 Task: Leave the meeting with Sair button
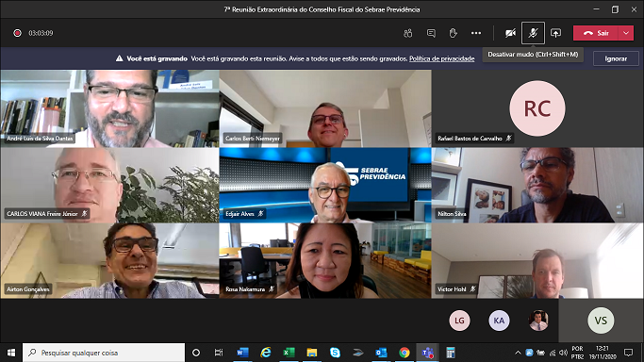point(596,33)
